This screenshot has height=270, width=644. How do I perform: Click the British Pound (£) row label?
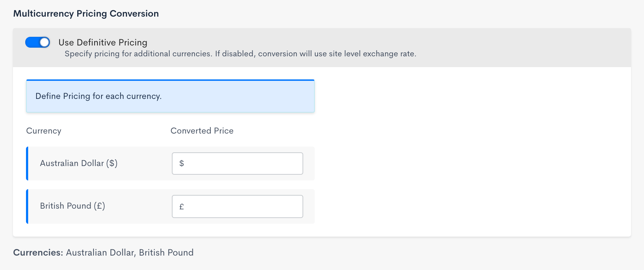73,206
